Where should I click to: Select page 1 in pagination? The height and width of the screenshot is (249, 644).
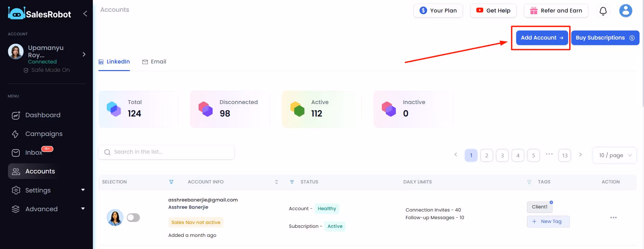click(x=471, y=155)
